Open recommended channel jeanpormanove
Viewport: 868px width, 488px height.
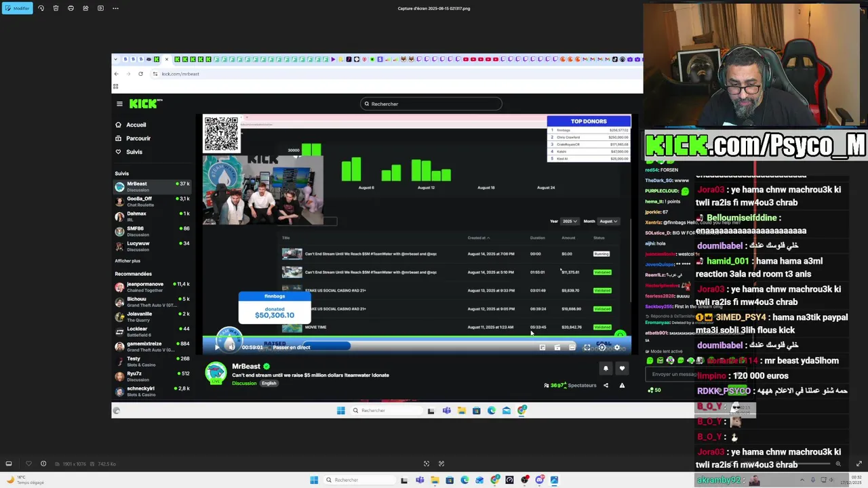tap(153, 287)
